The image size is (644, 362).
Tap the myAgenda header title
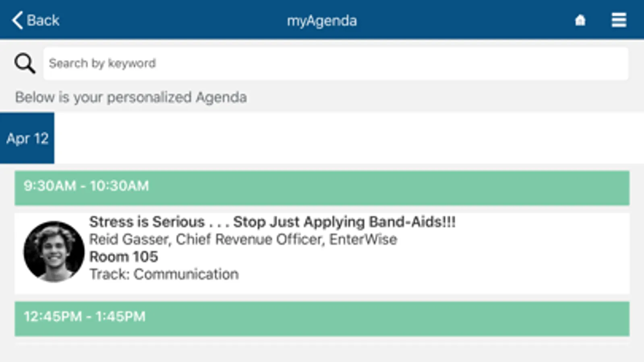(x=322, y=21)
